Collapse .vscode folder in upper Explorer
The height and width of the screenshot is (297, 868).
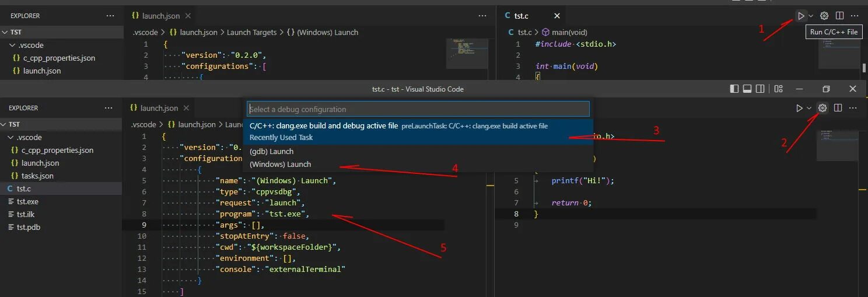point(61,45)
